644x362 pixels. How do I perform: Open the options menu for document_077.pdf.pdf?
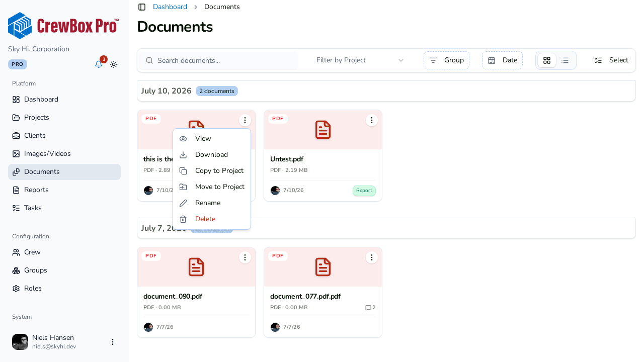click(x=372, y=257)
